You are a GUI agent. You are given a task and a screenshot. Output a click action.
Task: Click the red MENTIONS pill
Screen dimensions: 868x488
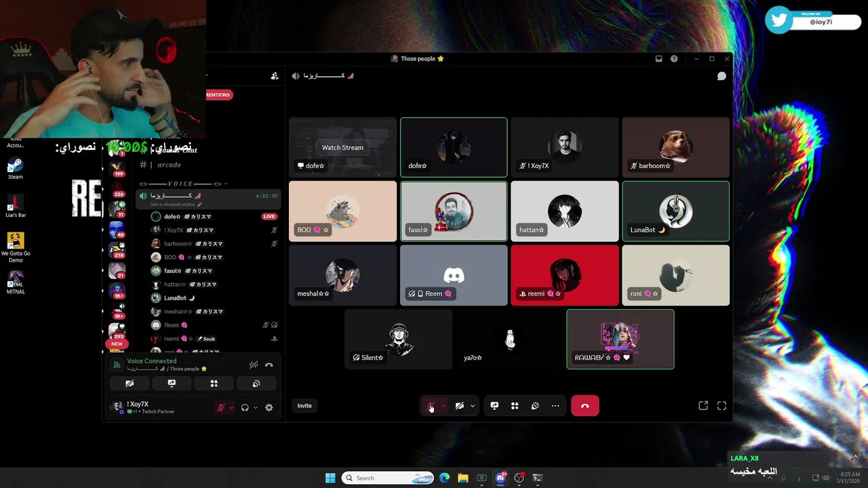[x=218, y=95]
